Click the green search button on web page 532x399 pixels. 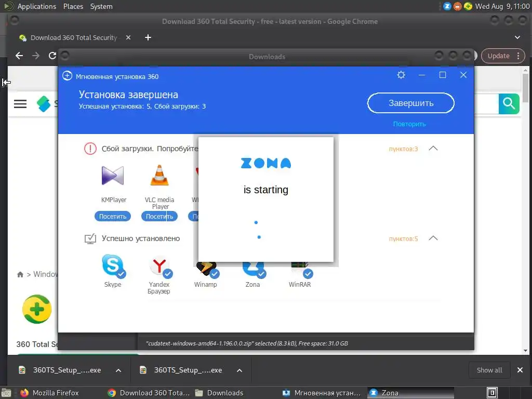pyautogui.click(x=509, y=104)
